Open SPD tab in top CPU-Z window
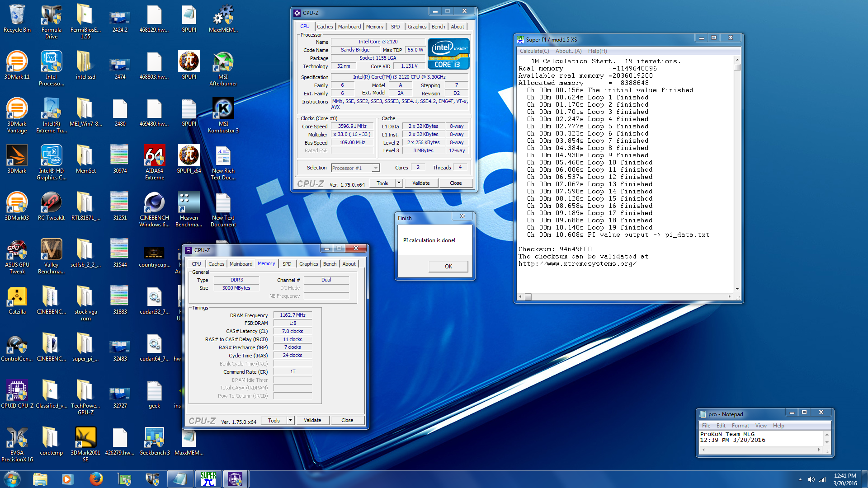This screenshot has width=868, height=488. (395, 27)
